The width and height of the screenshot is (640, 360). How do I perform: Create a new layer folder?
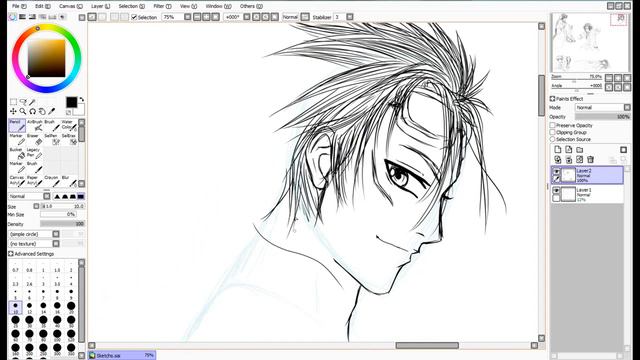pyautogui.click(x=580, y=150)
